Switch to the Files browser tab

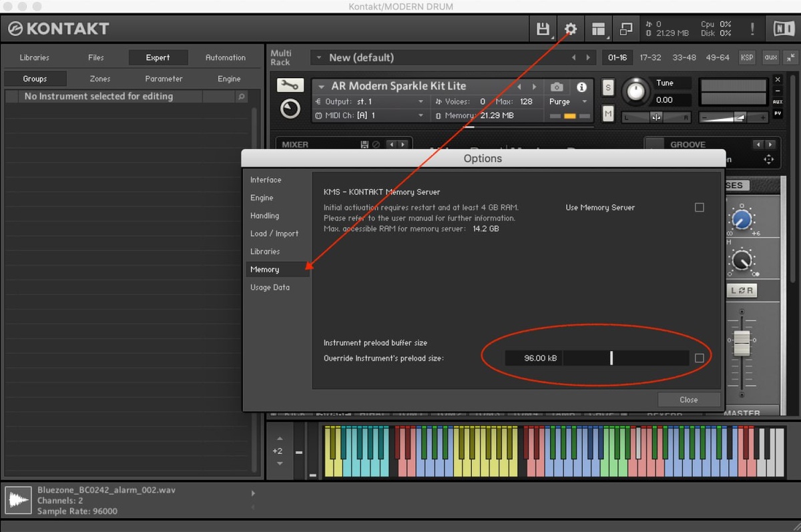96,57
